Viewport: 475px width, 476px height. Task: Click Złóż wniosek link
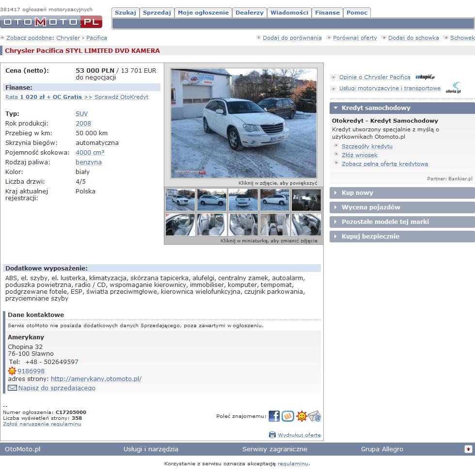360,155
